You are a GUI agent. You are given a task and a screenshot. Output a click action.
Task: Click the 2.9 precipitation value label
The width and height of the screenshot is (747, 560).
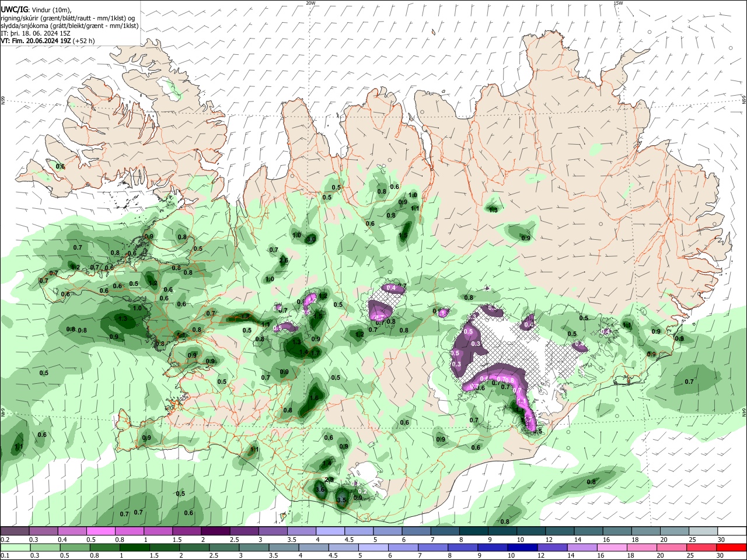pyautogui.click(x=329, y=480)
